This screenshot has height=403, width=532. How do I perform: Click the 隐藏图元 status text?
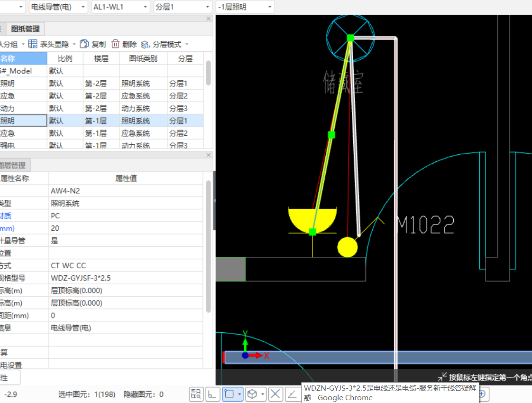point(144,394)
